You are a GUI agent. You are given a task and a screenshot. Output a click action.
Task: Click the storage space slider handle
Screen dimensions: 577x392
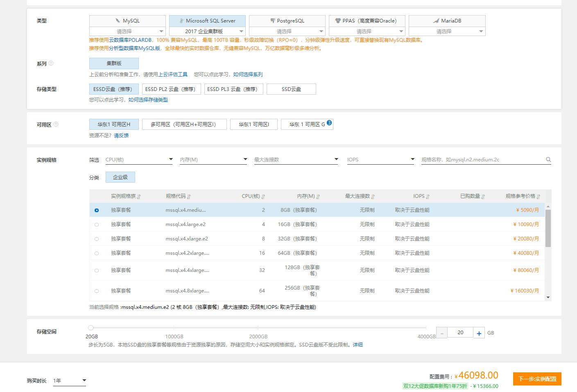pos(91,328)
